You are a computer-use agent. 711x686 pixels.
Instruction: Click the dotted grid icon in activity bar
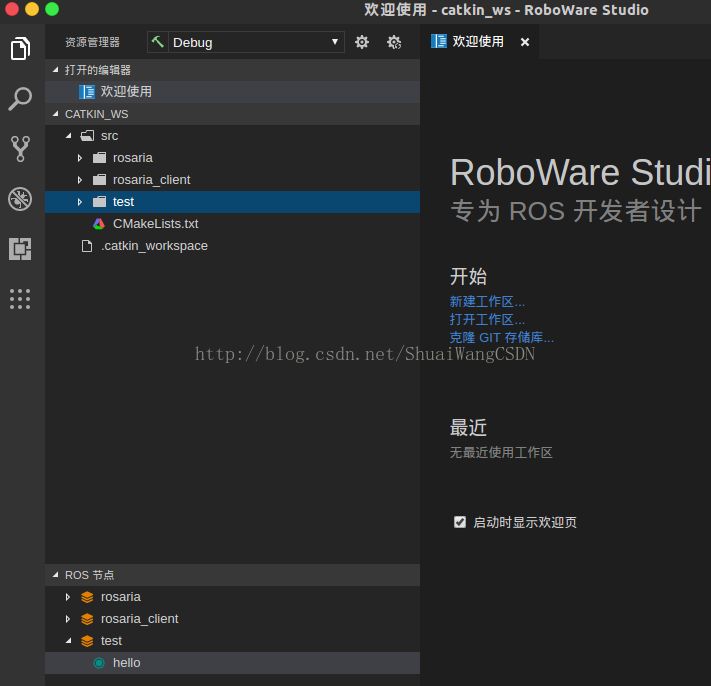coord(20,298)
